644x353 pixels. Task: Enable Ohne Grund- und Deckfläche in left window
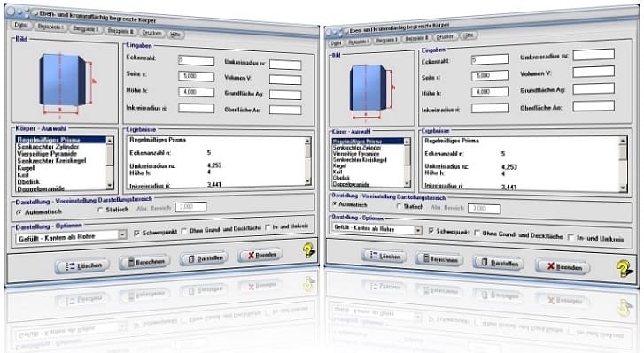tap(184, 231)
